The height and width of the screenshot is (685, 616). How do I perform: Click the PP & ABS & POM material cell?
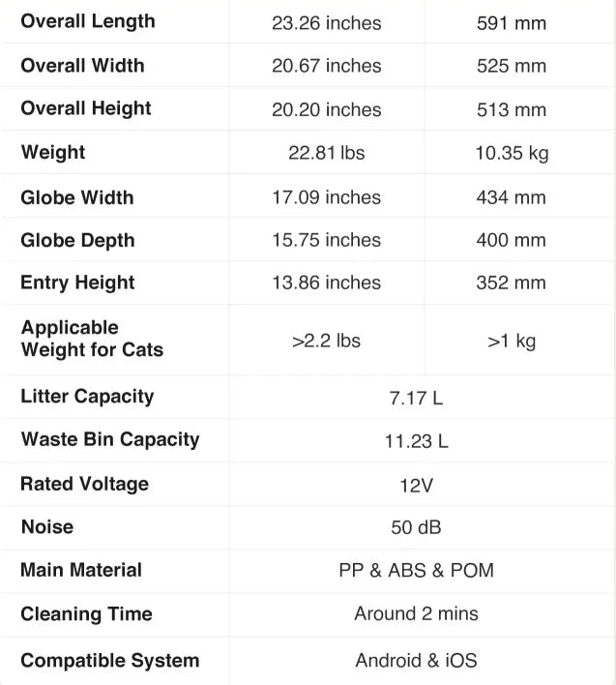416,570
